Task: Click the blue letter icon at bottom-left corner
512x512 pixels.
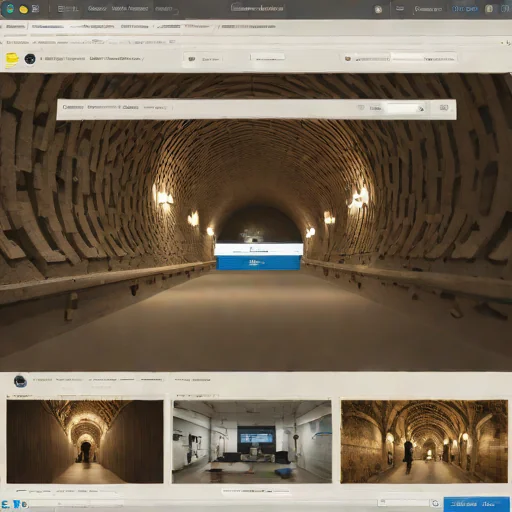Action: point(5,504)
